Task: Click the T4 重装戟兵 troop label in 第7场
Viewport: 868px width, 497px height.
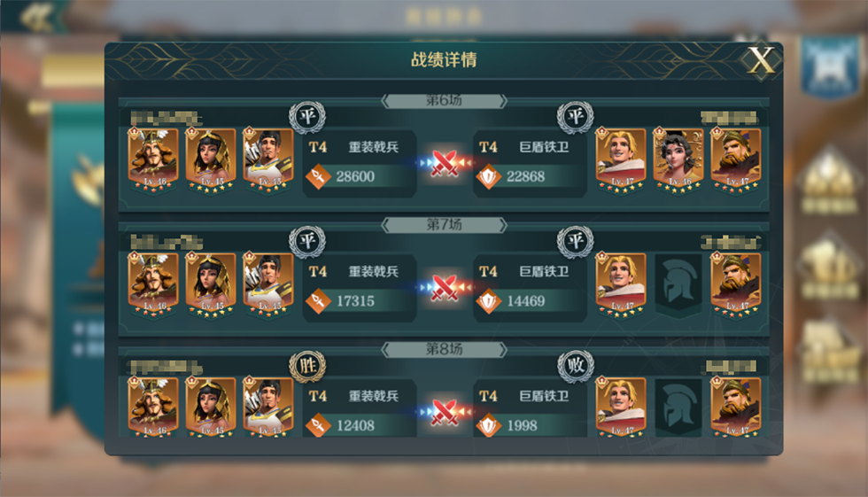Action: click(353, 271)
